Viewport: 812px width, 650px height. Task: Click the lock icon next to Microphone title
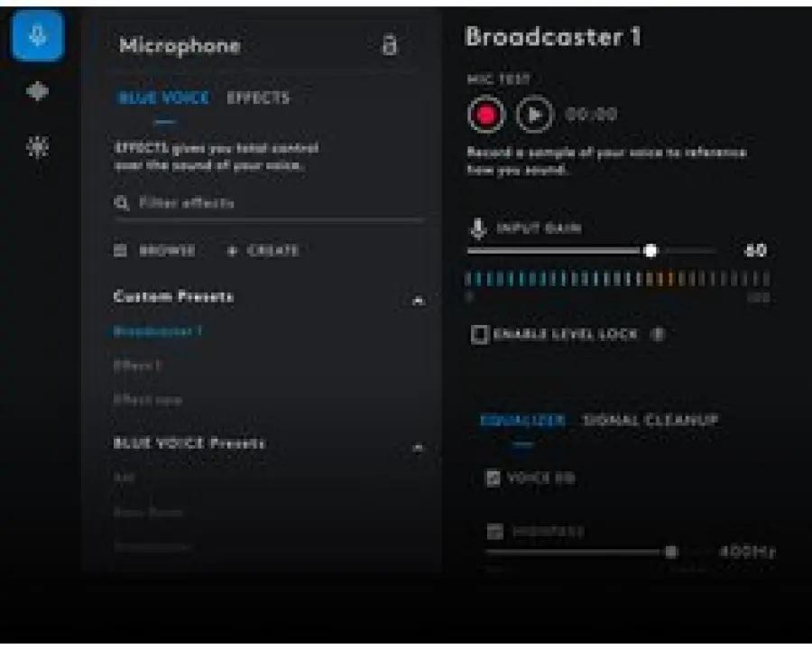point(390,44)
